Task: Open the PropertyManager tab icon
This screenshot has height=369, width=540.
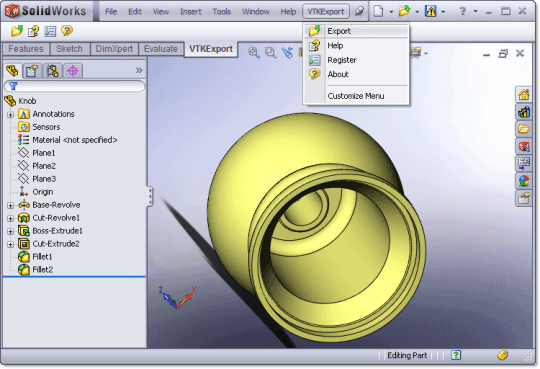Action: pyautogui.click(x=32, y=71)
